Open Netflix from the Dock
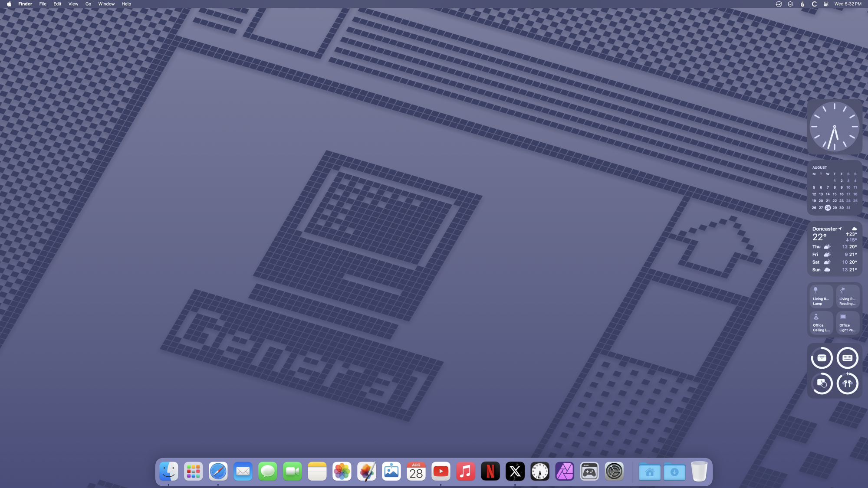This screenshot has height=488, width=868. [x=490, y=471]
